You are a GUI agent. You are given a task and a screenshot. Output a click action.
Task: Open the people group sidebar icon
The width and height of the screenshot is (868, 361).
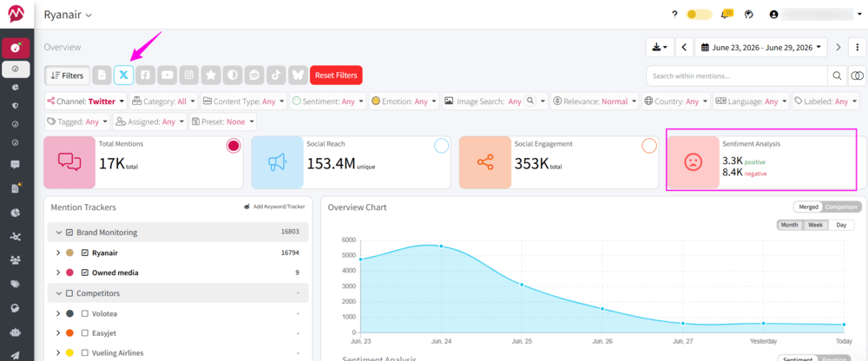(x=16, y=259)
